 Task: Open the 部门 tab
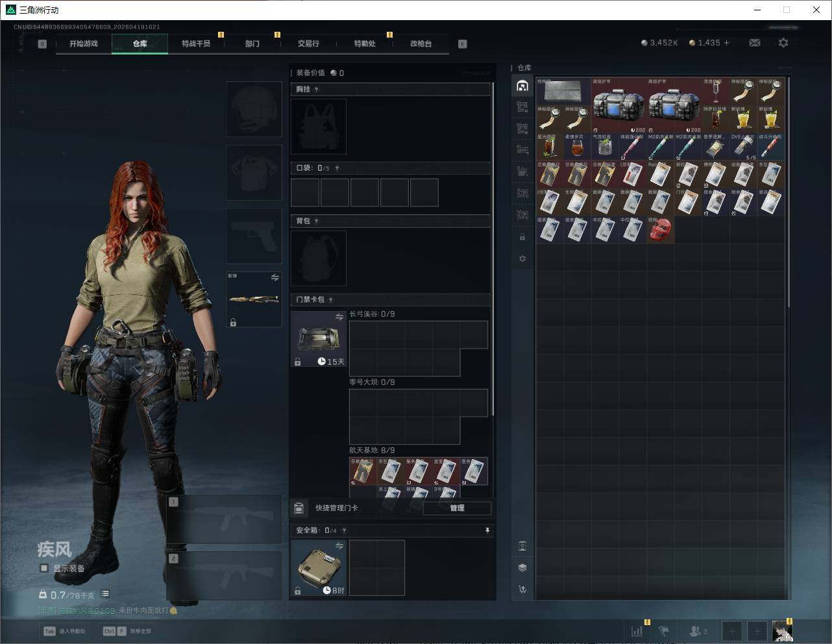252,43
